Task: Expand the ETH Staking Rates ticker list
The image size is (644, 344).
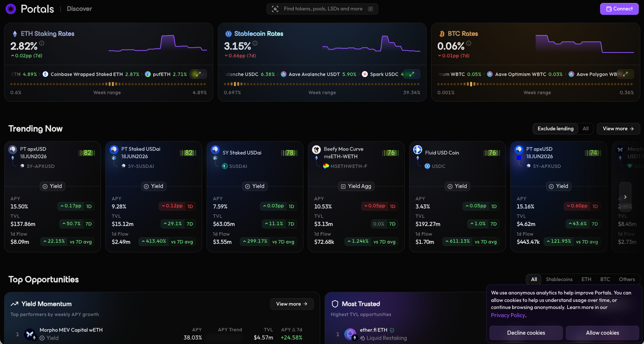Action: [x=198, y=74]
